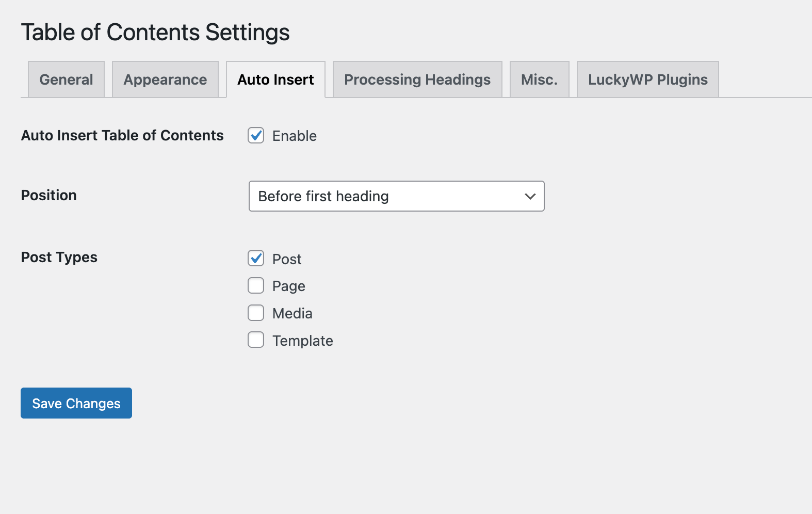Click the Template label text
The image size is (812, 514).
click(302, 341)
